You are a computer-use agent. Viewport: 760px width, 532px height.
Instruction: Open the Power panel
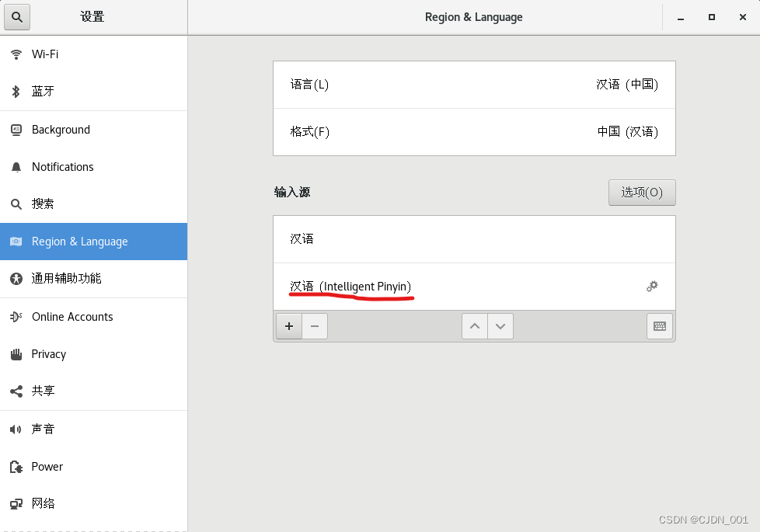(93, 467)
